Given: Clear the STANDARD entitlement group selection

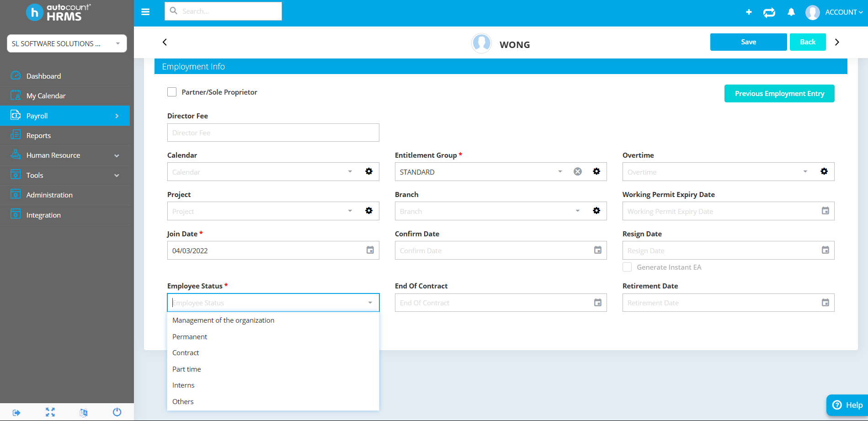Looking at the screenshot, I should [x=577, y=171].
